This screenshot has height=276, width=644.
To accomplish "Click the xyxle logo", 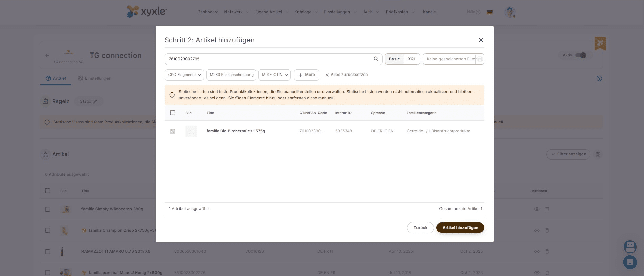I will tap(147, 12).
